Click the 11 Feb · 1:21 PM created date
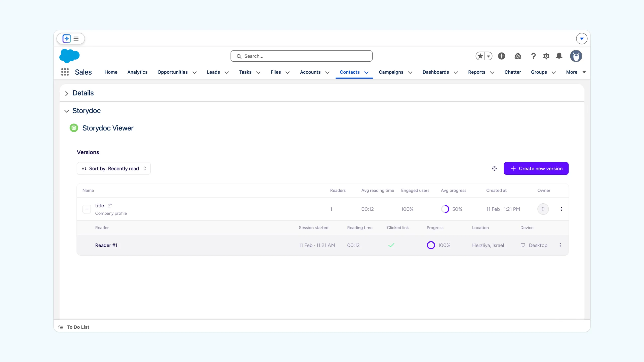 pyautogui.click(x=503, y=209)
